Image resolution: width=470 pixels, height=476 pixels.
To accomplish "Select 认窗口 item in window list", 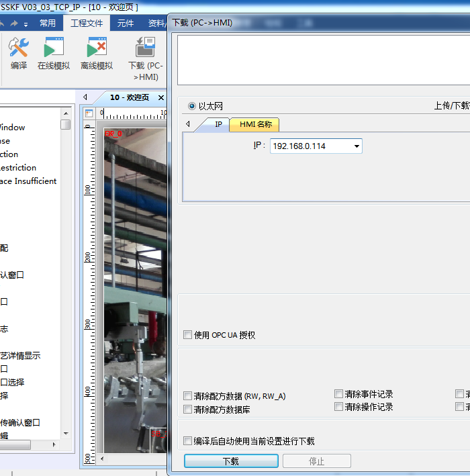I will 12,275.
